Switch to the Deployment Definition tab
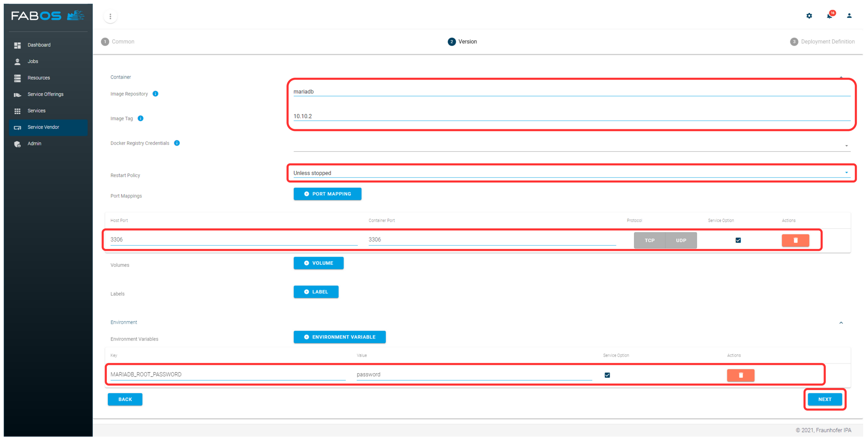Screen dimensions: 868x441 (x=823, y=42)
